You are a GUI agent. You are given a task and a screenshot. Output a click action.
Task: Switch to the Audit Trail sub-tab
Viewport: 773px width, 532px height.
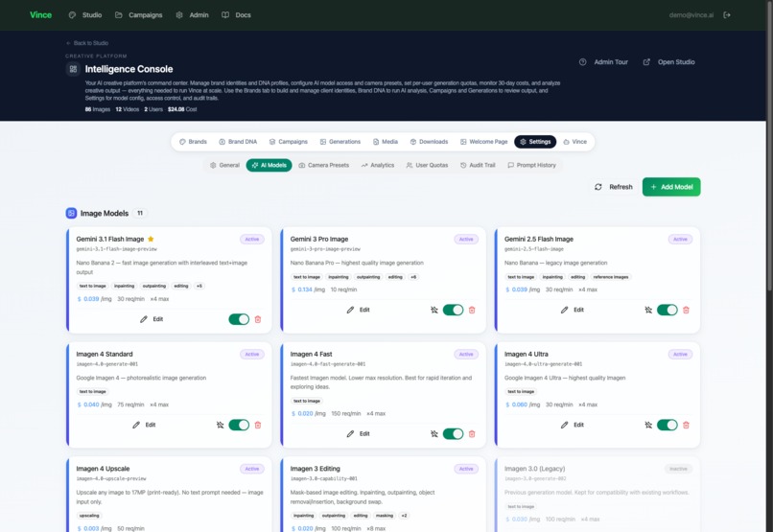click(478, 165)
